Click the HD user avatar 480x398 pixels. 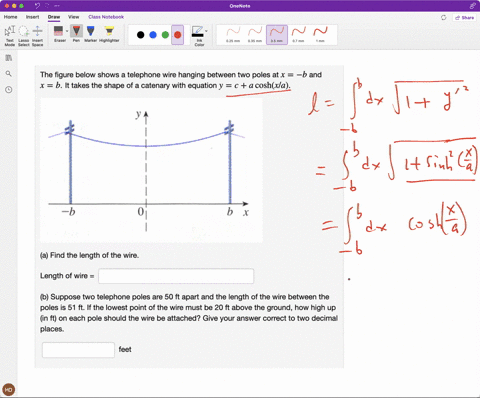8,389
